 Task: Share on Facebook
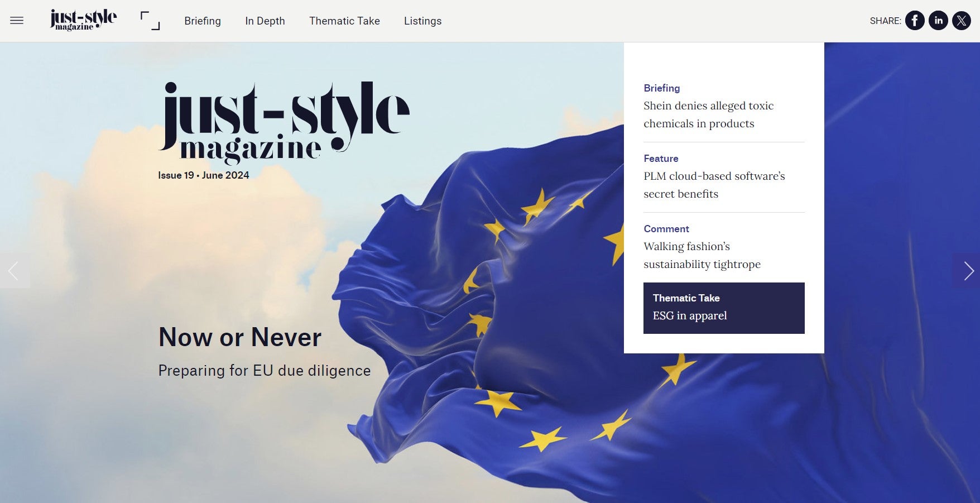pos(915,21)
